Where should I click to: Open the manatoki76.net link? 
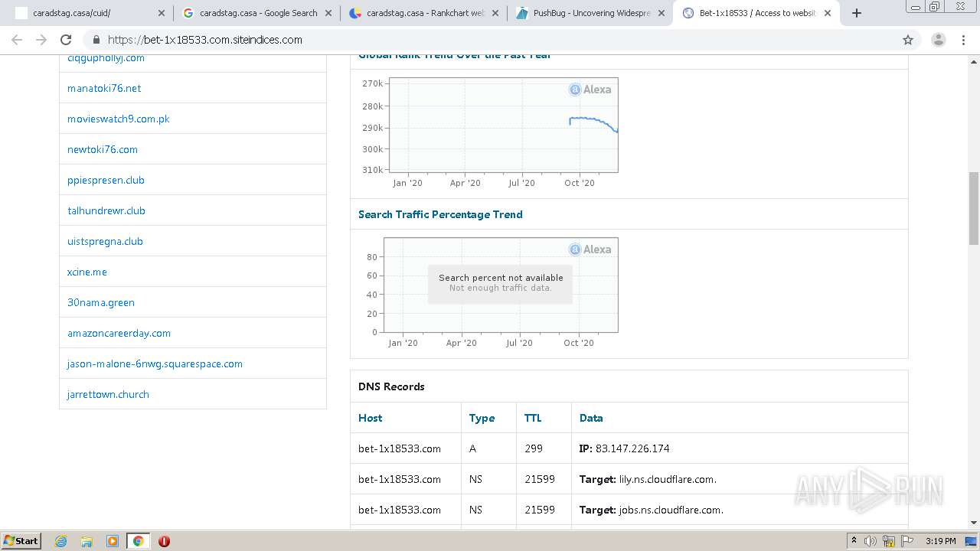[104, 88]
